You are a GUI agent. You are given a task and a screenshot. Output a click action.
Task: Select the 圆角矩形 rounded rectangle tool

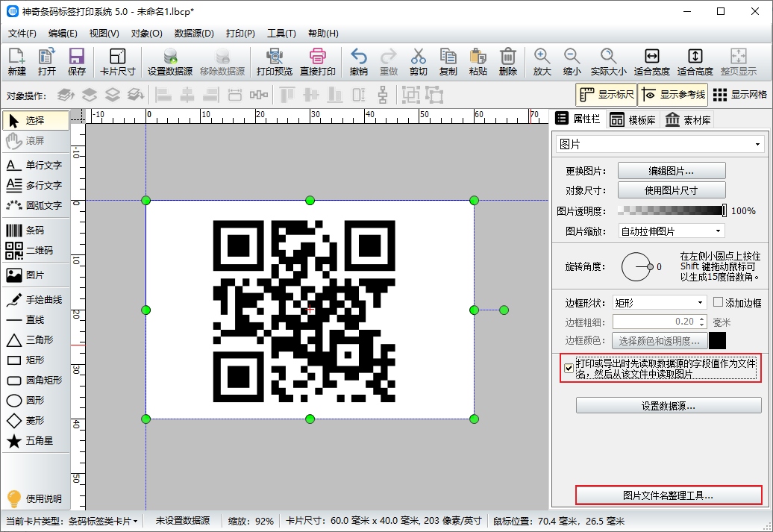click(36, 380)
